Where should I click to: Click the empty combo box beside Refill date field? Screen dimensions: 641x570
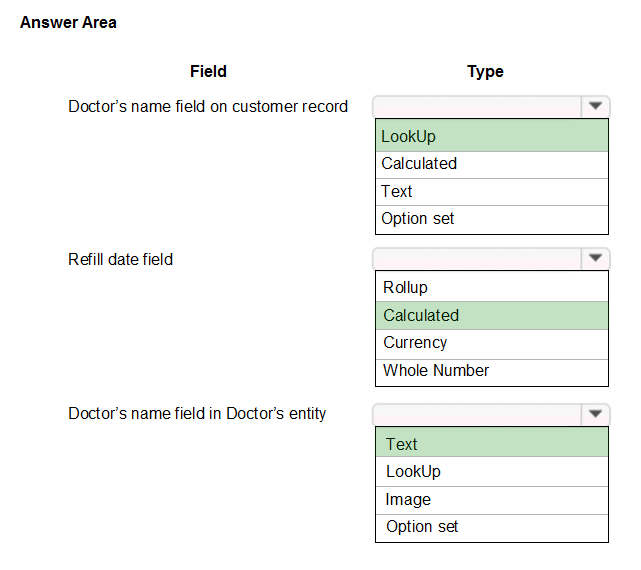[477, 258]
